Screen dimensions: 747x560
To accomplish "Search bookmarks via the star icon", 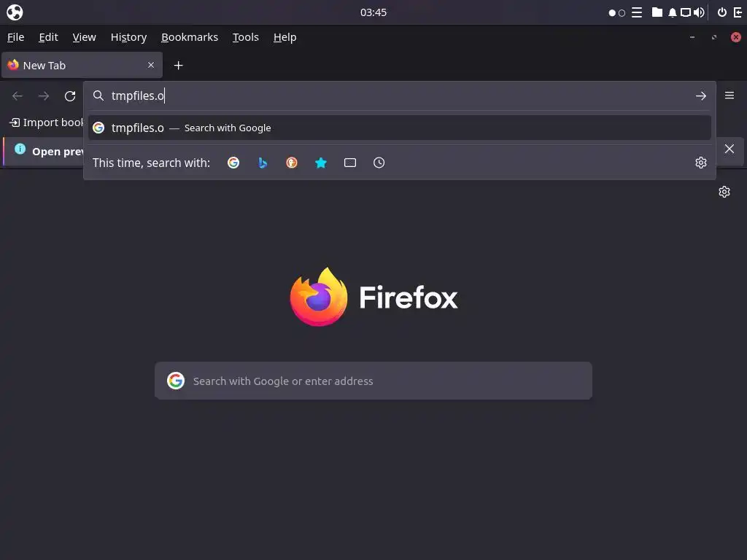I will pyautogui.click(x=321, y=163).
